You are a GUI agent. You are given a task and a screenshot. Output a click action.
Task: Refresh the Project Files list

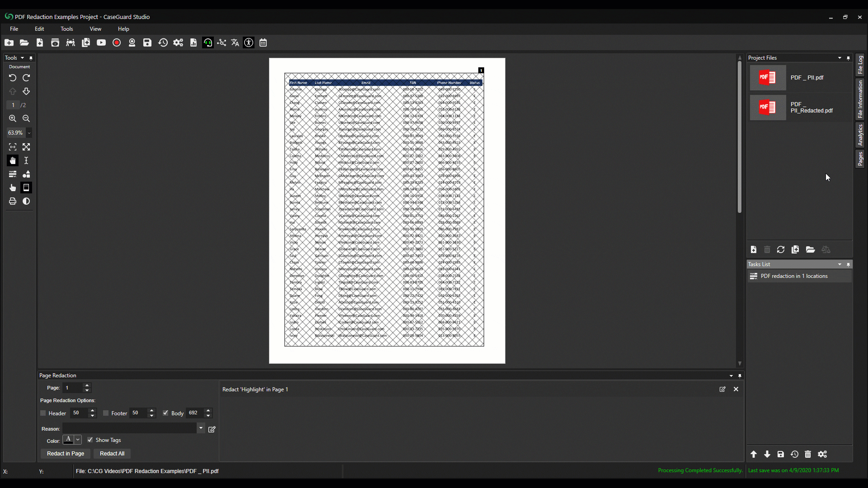[781, 249]
